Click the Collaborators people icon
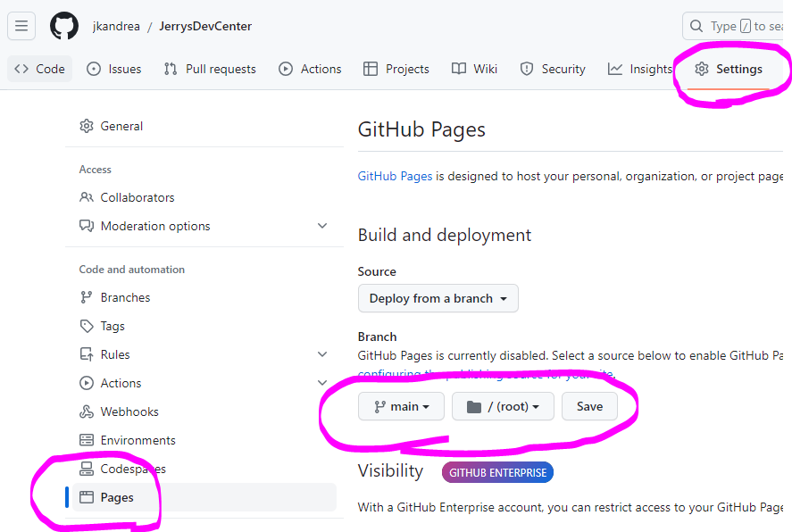Viewport: 792px width, 532px height. [x=87, y=197]
